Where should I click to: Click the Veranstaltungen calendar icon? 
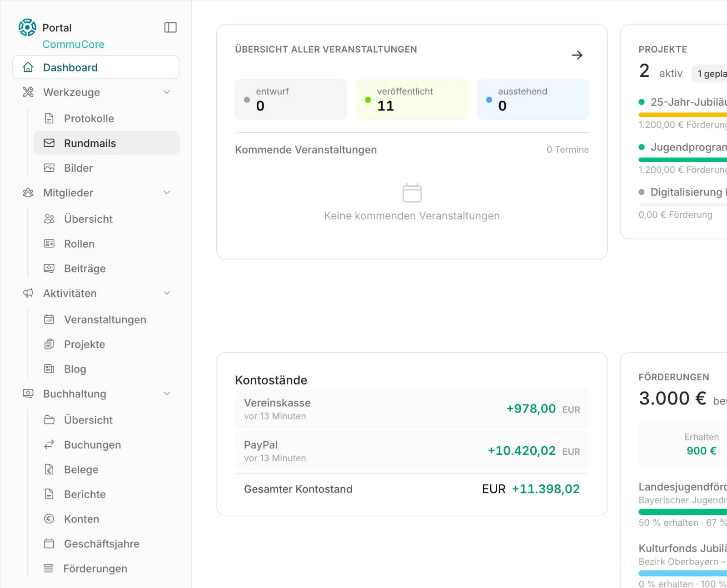[49, 319]
